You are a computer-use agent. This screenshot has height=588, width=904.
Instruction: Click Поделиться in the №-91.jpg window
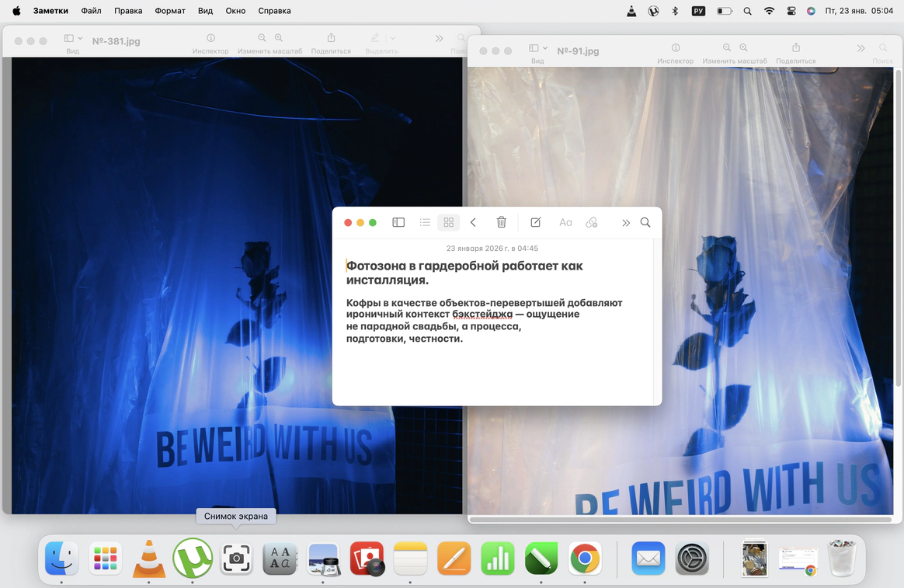[x=795, y=48]
